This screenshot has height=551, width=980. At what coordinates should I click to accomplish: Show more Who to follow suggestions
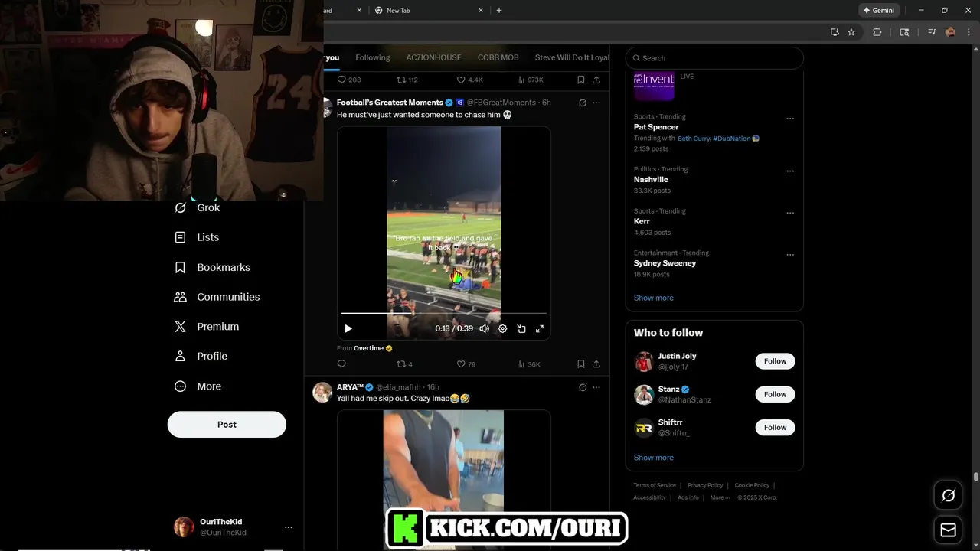click(x=653, y=458)
